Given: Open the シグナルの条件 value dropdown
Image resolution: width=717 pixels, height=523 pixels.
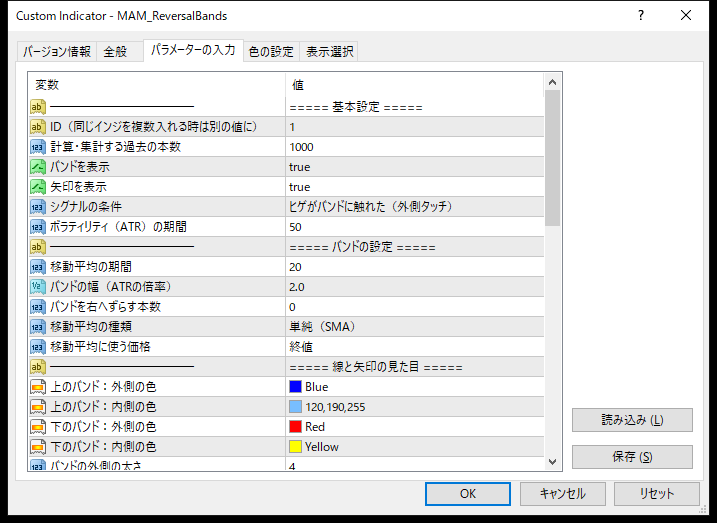Looking at the screenshot, I should click(x=415, y=207).
